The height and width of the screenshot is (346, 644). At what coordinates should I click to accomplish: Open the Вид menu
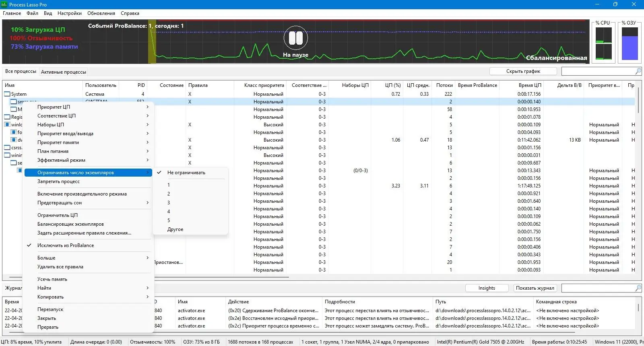coord(48,13)
